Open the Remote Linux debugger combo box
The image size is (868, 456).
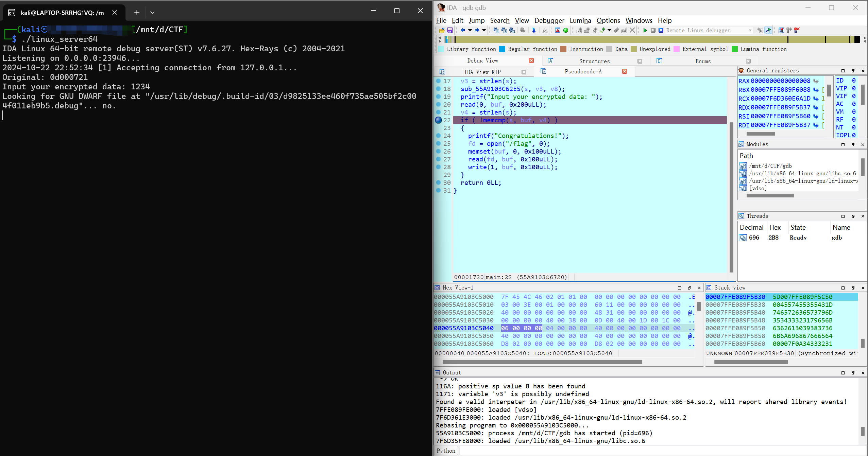[x=709, y=30]
